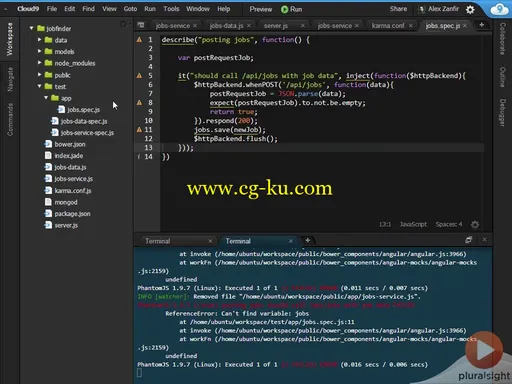Open the Goto menu
The image size is (512, 384).
[130, 9]
